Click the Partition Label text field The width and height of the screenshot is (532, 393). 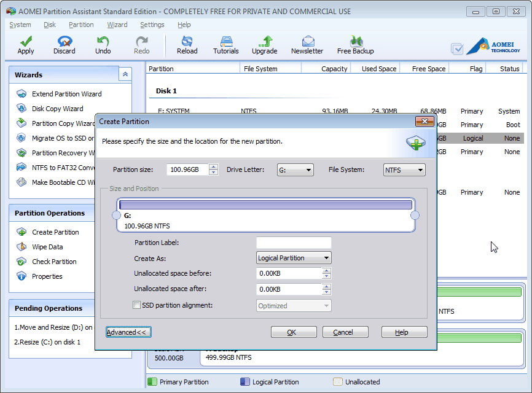[294, 243]
